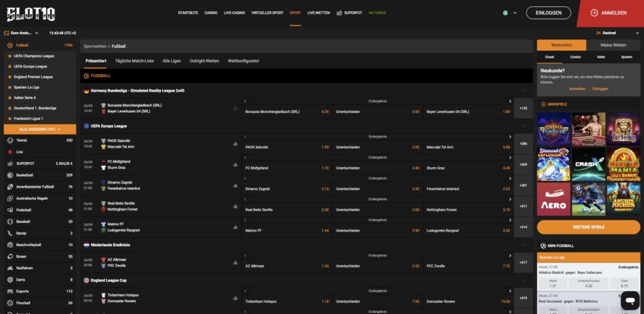Select Sturm Graz odds 4.40
Screen dimensions: 644x314
[468, 168]
